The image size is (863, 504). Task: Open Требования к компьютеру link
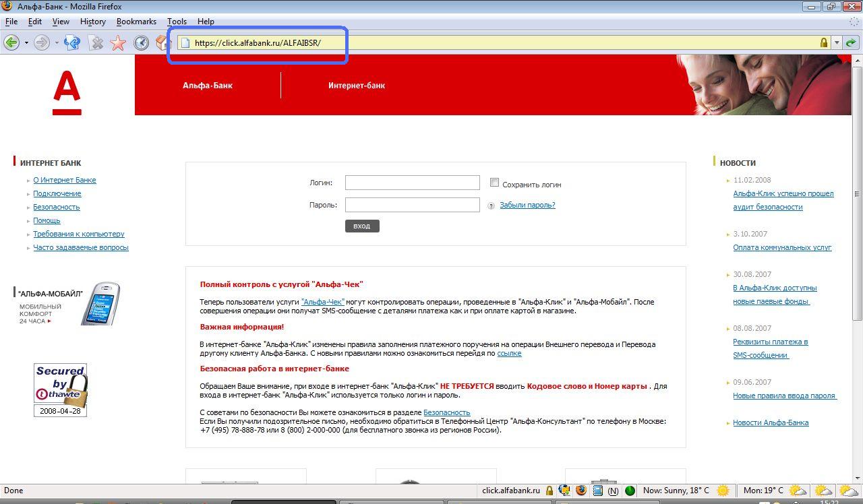click(x=79, y=234)
